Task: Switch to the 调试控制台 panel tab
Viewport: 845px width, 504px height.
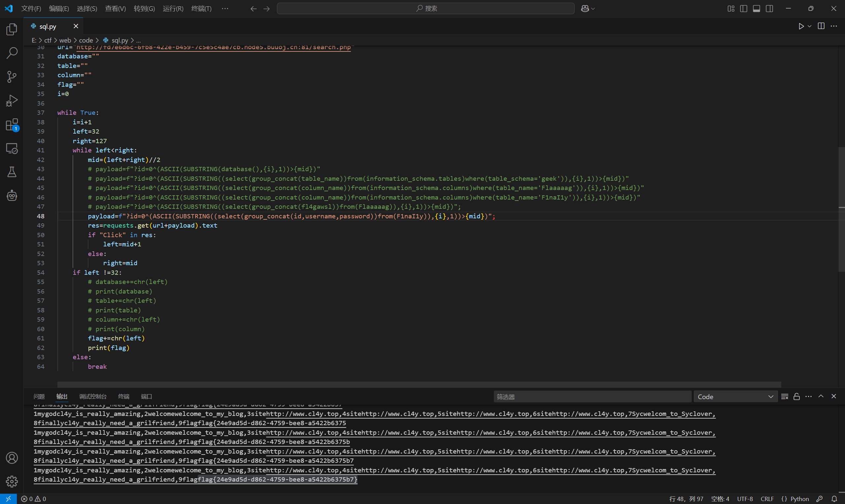Action: [x=93, y=396]
